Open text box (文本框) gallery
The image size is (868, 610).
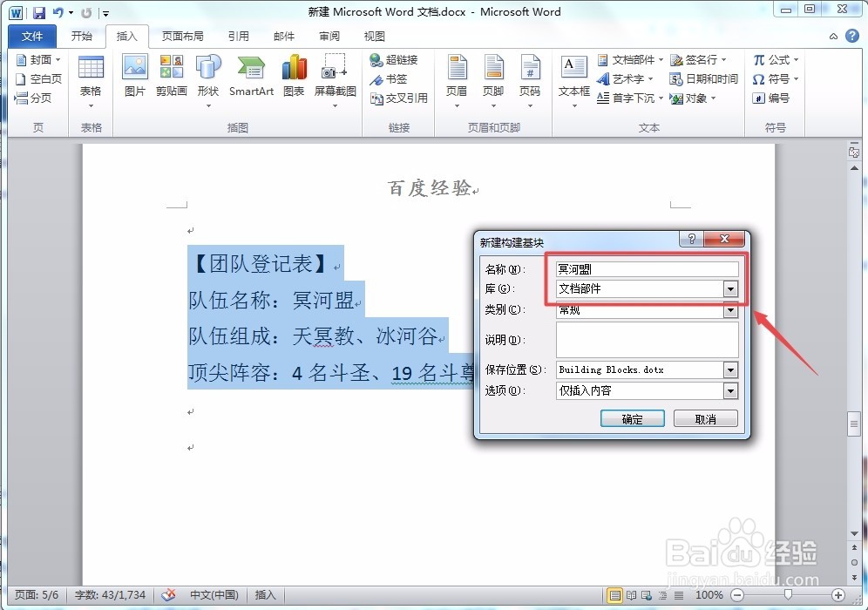coord(574,81)
